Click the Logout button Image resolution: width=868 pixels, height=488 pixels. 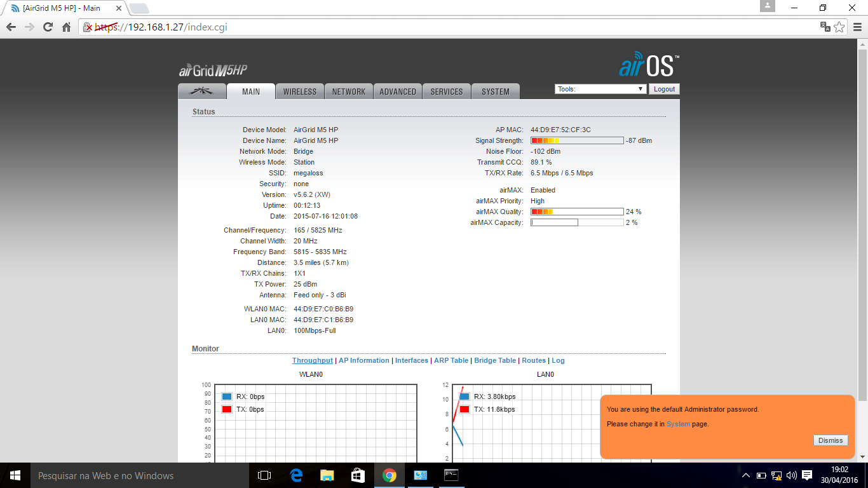pyautogui.click(x=664, y=89)
